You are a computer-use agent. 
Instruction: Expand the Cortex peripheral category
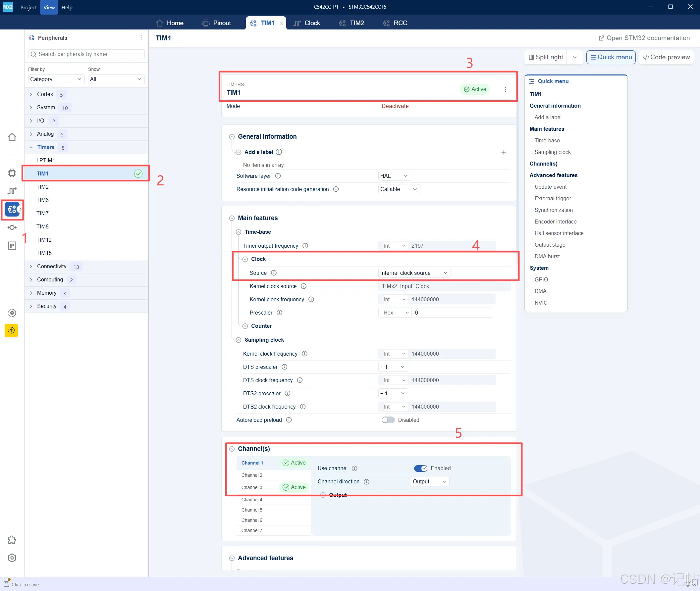click(x=31, y=94)
